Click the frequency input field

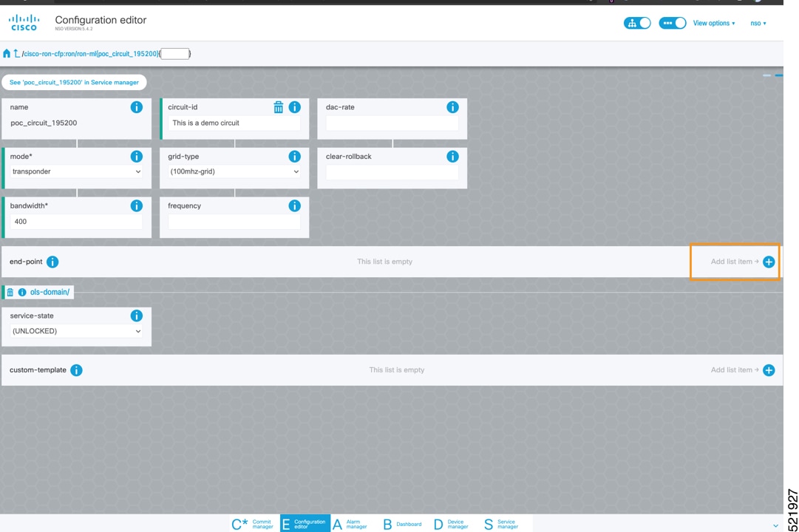(234, 222)
